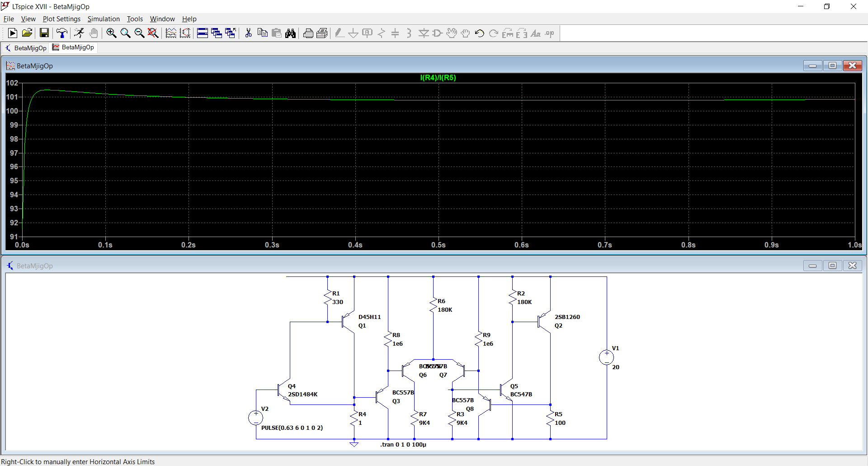The width and height of the screenshot is (868, 466).
Task: Open a file with the folder icon
Action: [x=27, y=33]
